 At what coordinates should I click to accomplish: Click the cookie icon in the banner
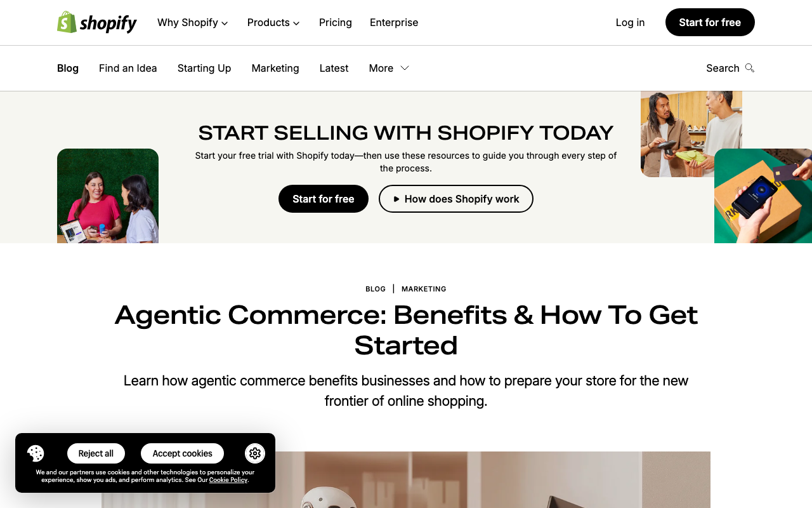click(x=35, y=453)
